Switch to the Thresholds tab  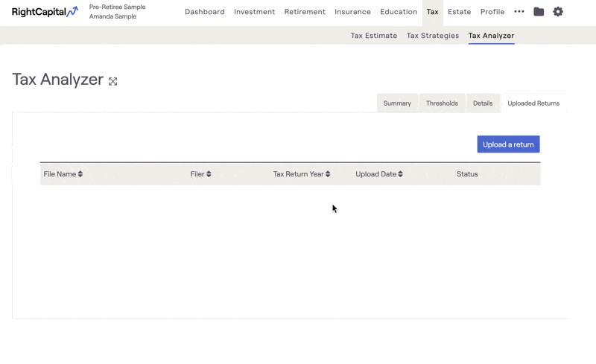pos(442,103)
